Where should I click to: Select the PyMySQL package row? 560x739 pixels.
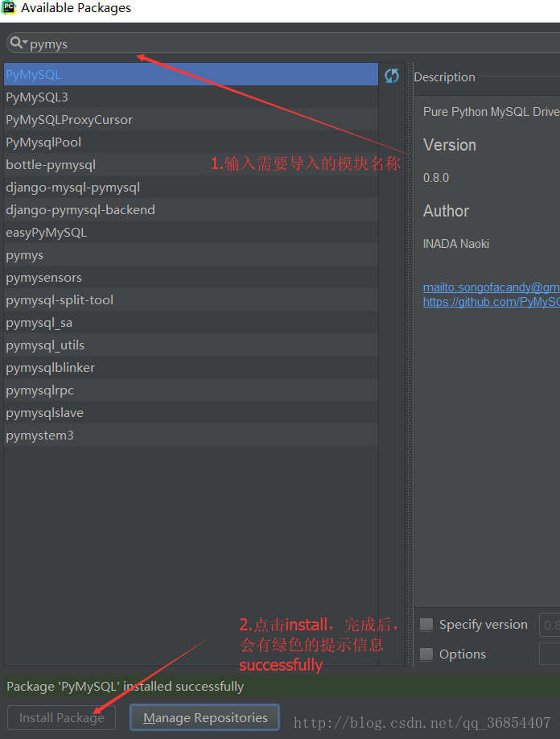(x=191, y=75)
